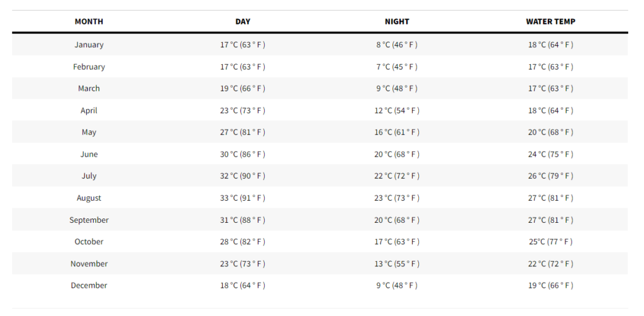Select February's night temperature 7 °C
The width and height of the screenshot is (644, 316).
pos(397,67)
